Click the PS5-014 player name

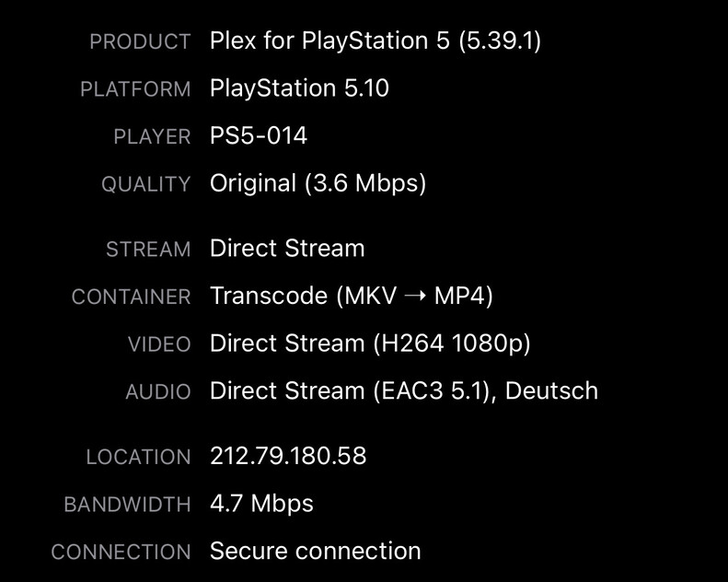[259, 136]
